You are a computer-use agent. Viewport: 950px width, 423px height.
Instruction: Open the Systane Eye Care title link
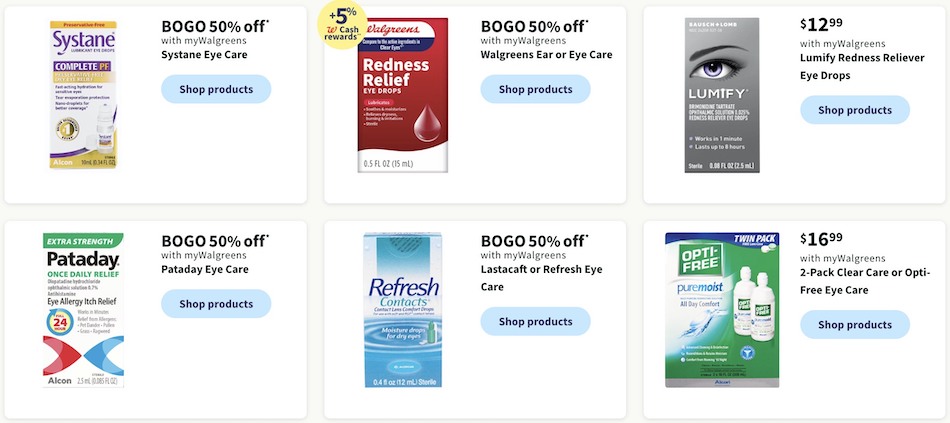(204, 55)
